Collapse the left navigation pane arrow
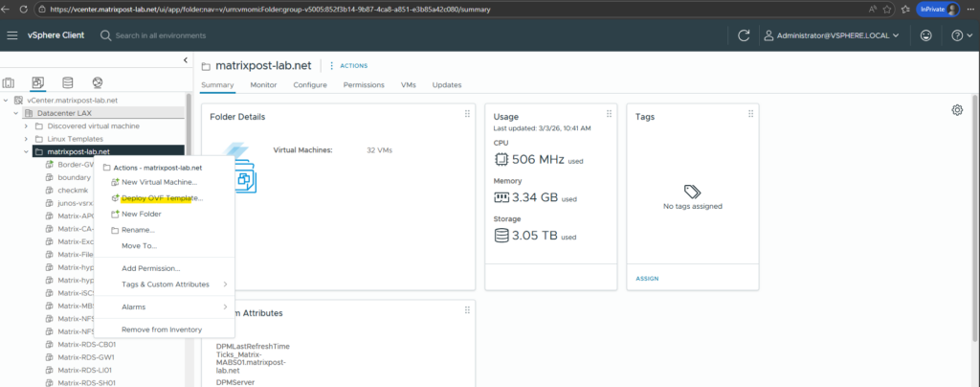Image resolution: width=980 pixels, height=387 pixels. pos(186,60)
